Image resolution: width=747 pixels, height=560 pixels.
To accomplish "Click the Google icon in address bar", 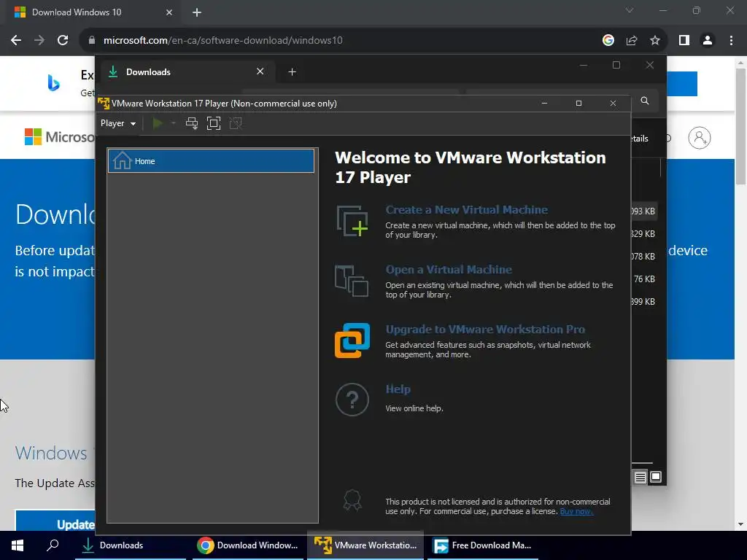I will coord(608,41).
